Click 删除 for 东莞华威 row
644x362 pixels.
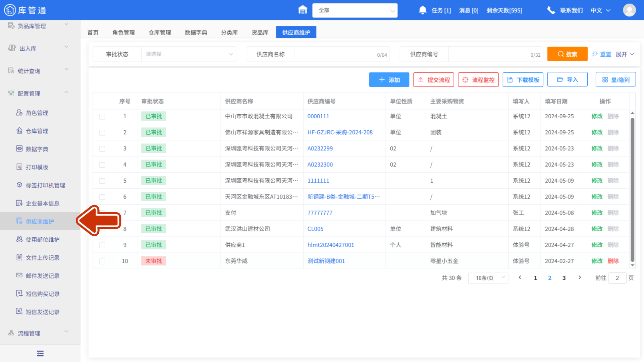point(613,261)
